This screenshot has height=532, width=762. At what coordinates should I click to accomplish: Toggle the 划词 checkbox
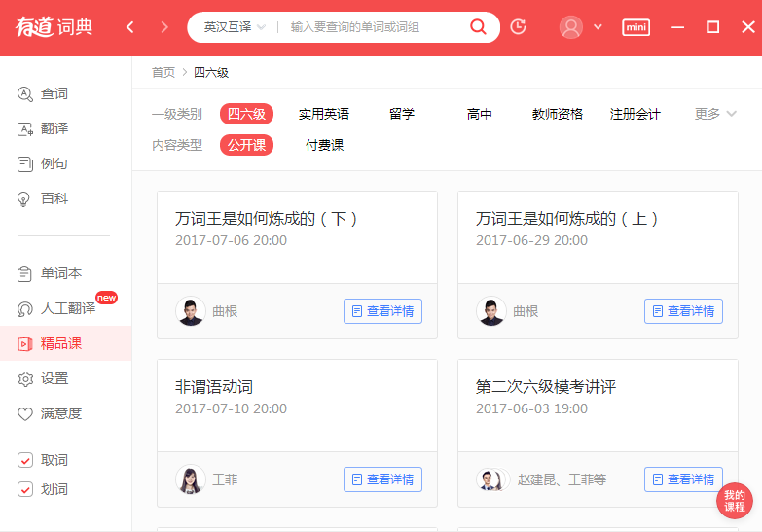26,489
